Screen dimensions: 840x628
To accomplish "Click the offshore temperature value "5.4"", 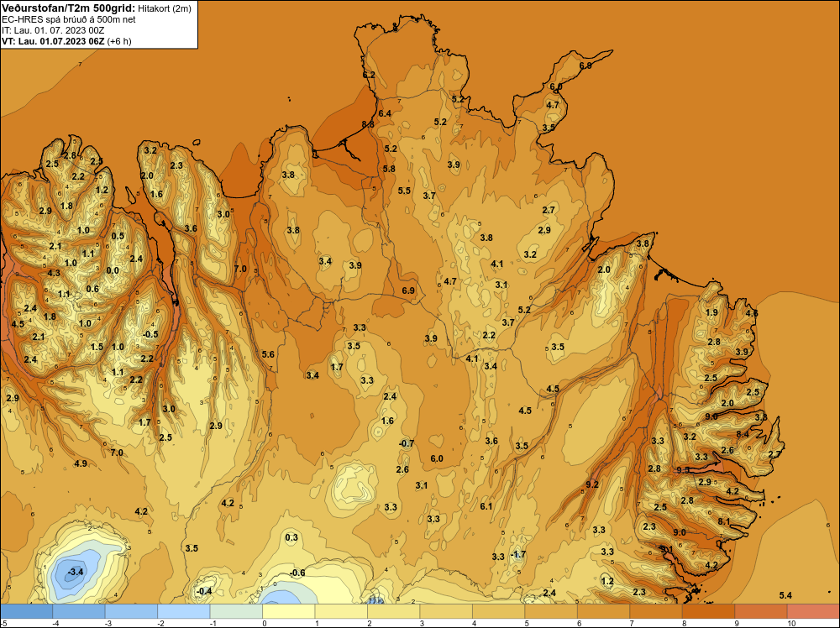I will tap(785, 595).
